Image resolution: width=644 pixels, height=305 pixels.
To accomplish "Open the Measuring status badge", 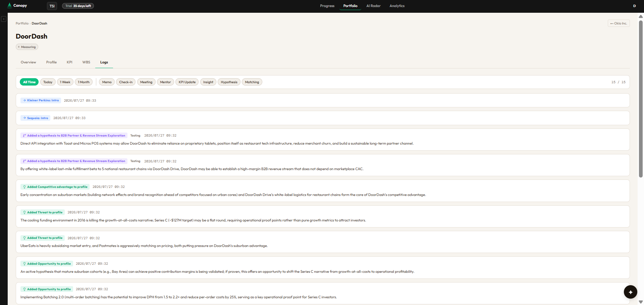I will pos(27,47).
